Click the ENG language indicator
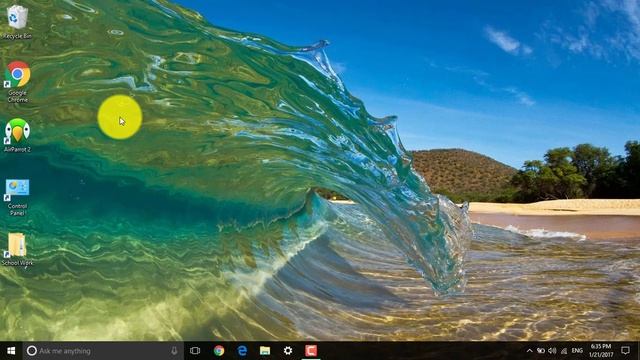Viewport: 640px width, 360px height. pos(577,351)
